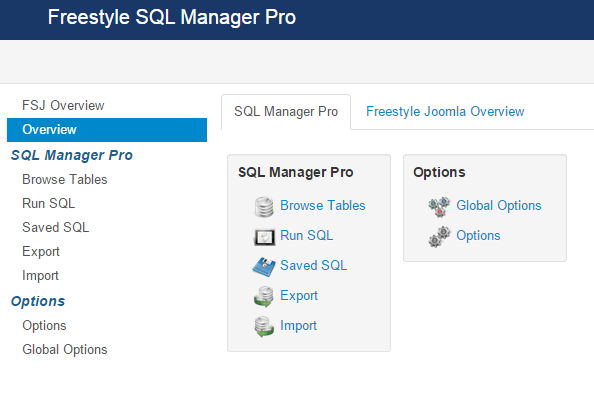Click the Run SQL terminal icon
Screen dimensions: 594x402
point(264,237)
